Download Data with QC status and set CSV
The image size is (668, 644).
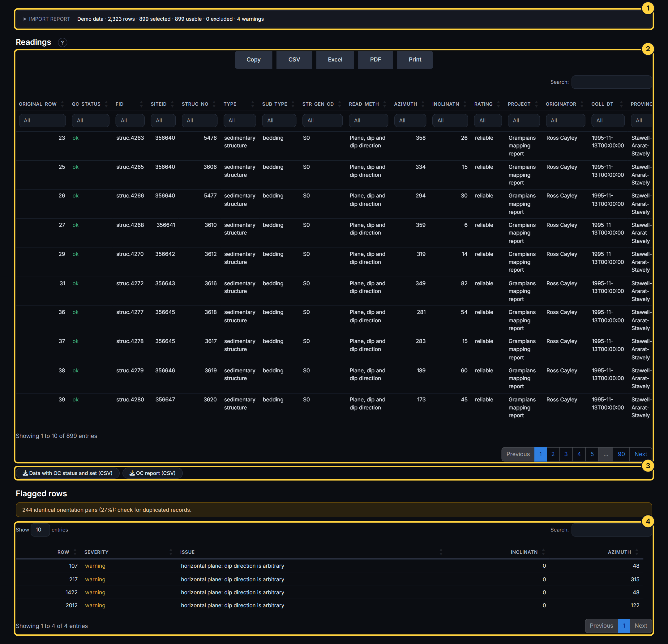[x=67, y=473]
